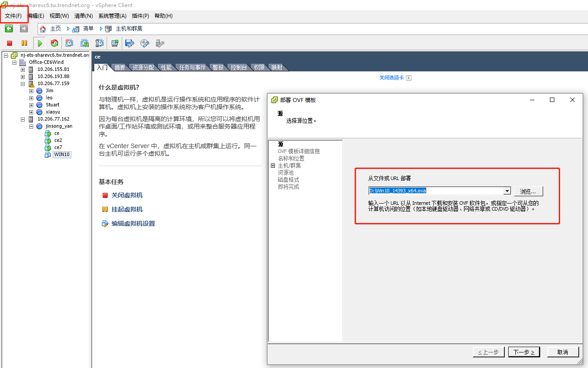Click the Office-CE6Wind datacenter building icon

tap(23, 63)
